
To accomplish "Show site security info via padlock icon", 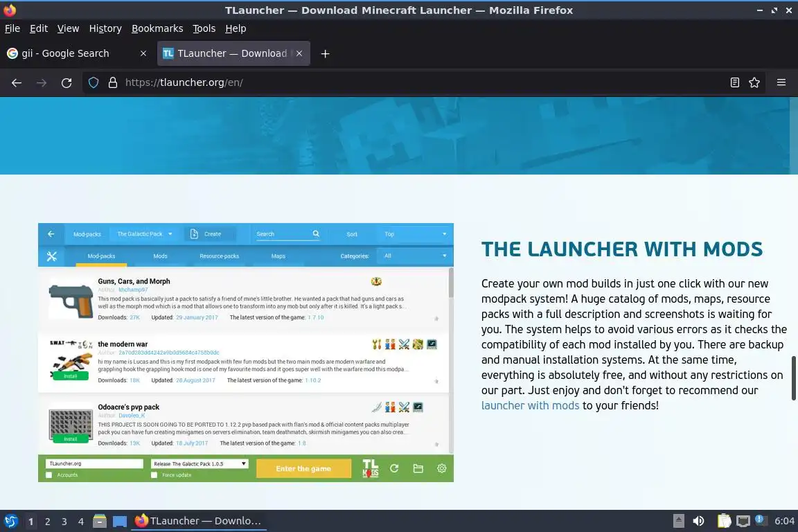I will (113, 82).
